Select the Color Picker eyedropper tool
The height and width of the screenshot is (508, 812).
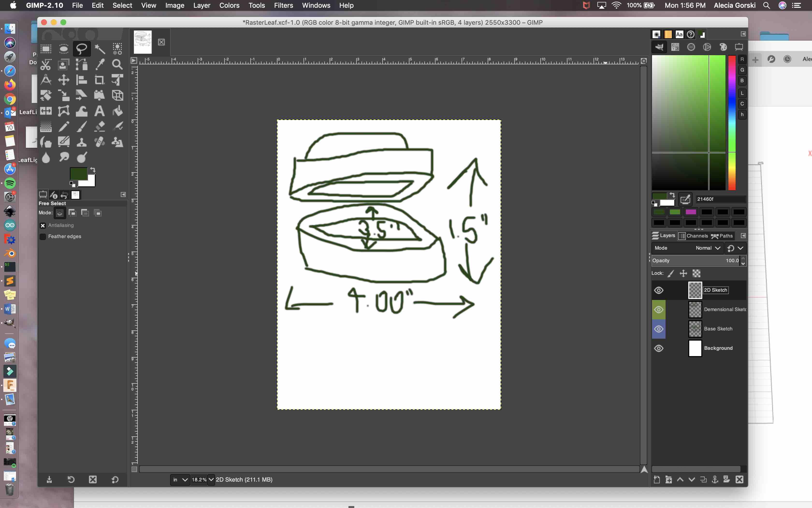pos(100,65)
